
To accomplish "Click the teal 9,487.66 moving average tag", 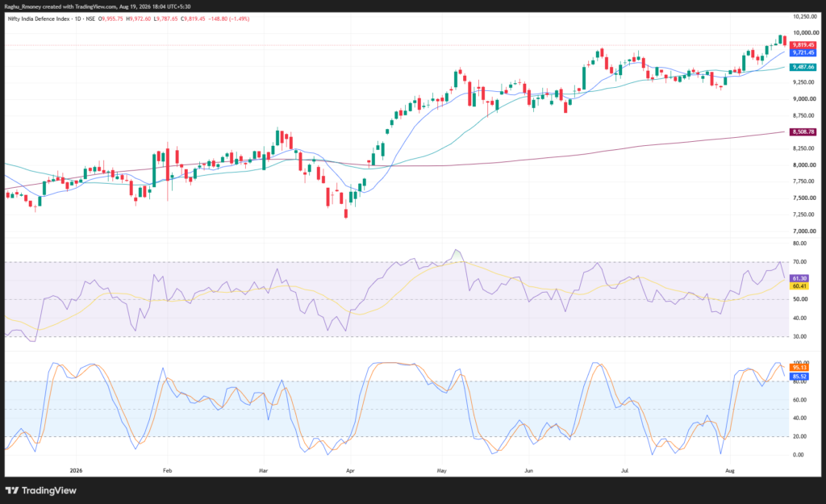I will tap(803, 68).
